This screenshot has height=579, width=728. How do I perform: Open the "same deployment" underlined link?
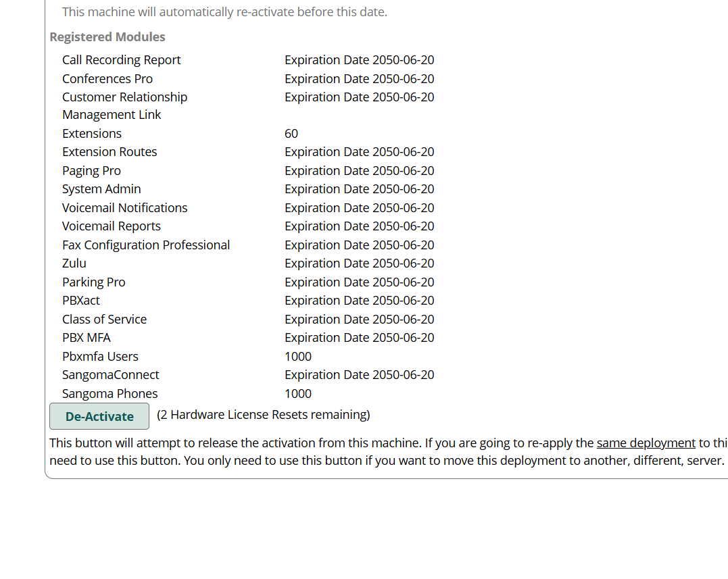click(646, 443)
